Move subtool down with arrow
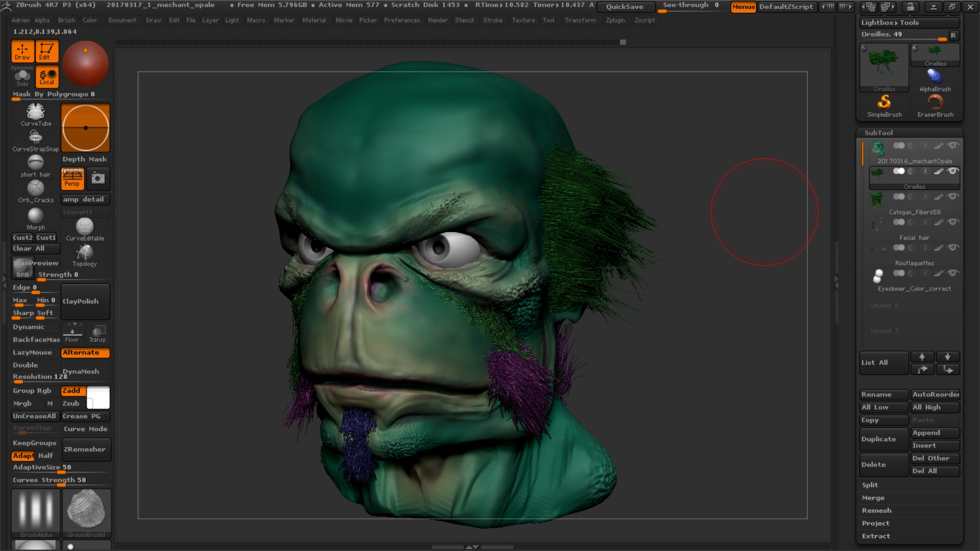Image resolution: width=980 pixels, height=551 pixels. tap(947, 357)
